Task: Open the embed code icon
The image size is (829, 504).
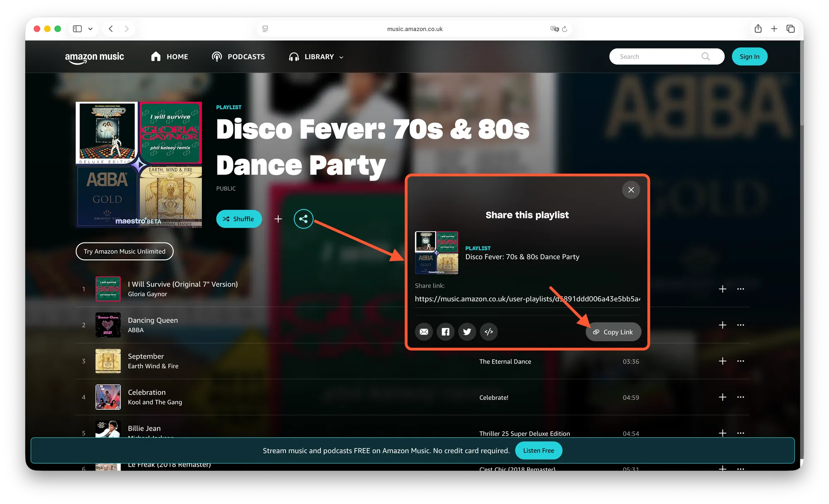Action: click(x=489, y=332)
